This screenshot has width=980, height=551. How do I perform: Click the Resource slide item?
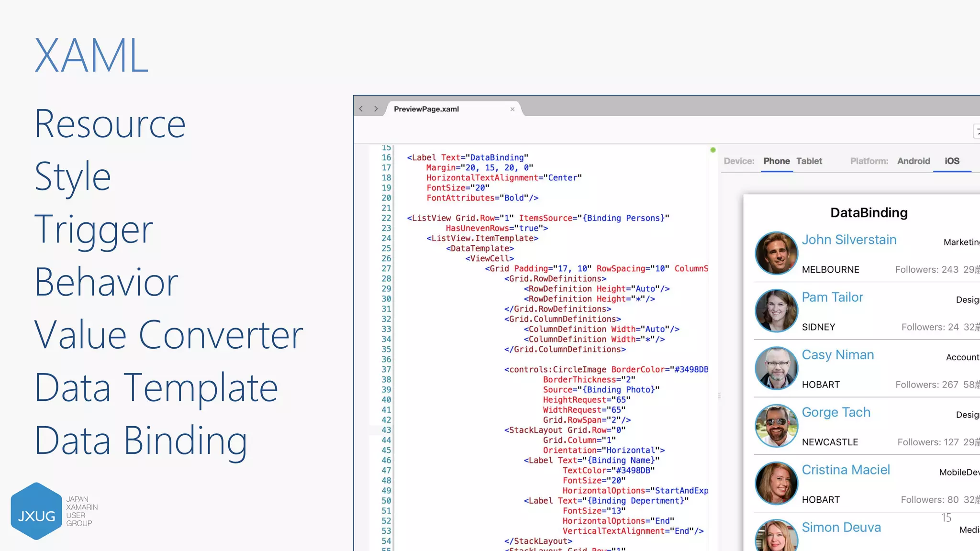[110, 124]
